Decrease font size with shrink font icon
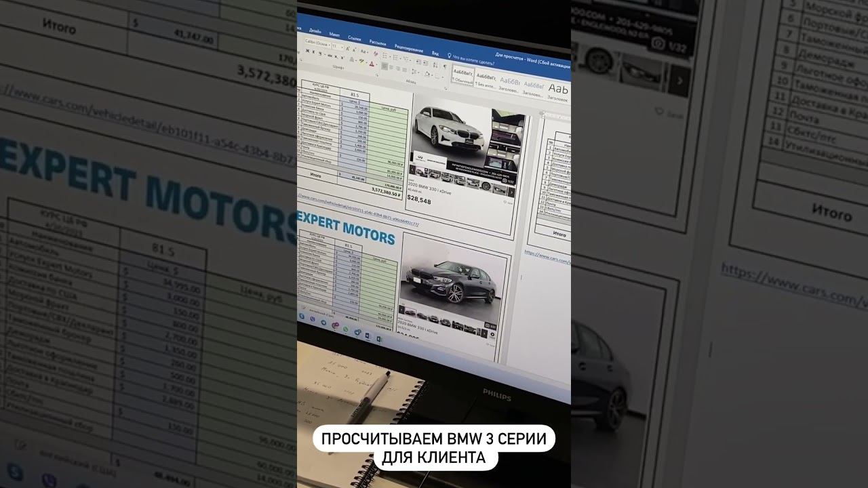Screen dimensions: 868x488 point(355,50)
